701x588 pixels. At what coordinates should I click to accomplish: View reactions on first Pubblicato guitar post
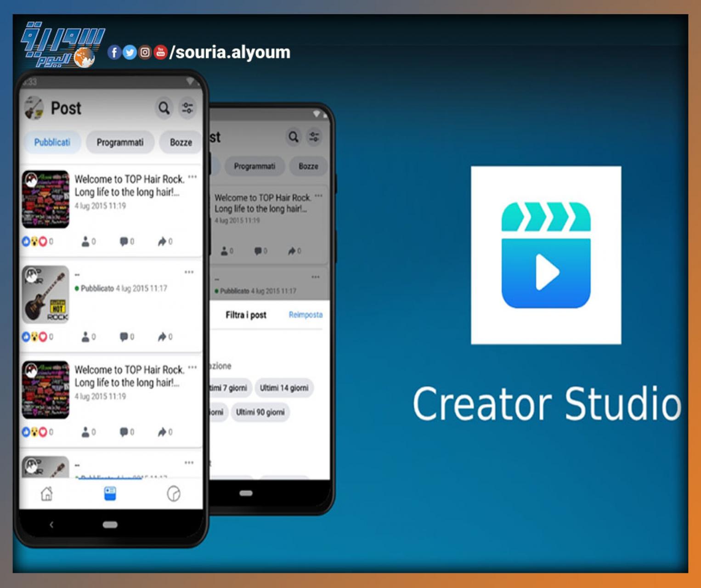[x=38, y=337]
